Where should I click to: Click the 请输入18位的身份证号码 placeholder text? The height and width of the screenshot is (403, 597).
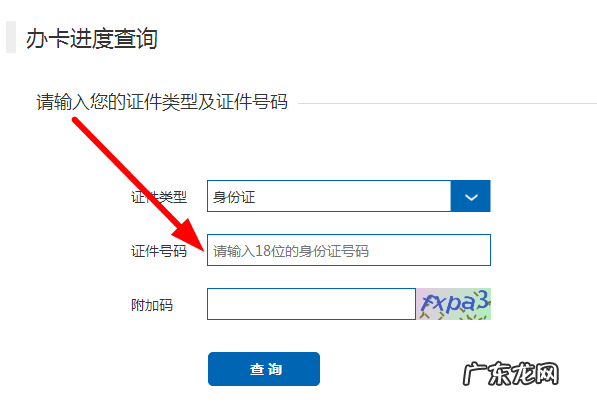point(291,251)
